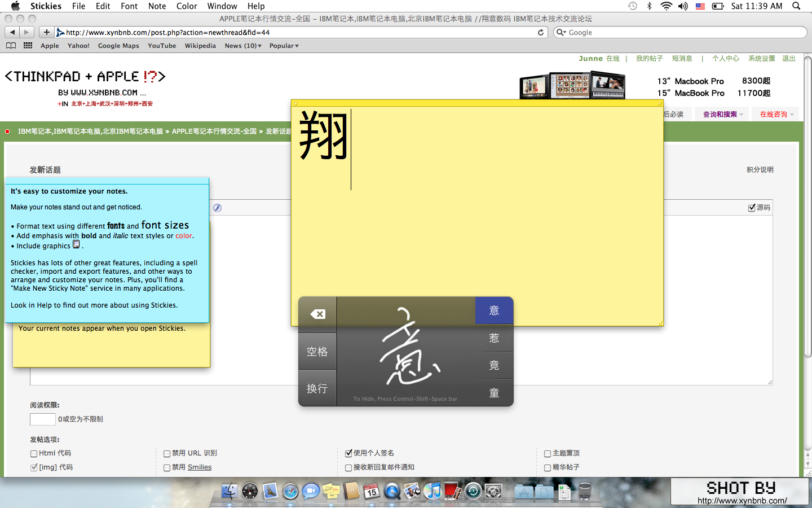Open iTunes from the Dock

click(x=433, y=491)
